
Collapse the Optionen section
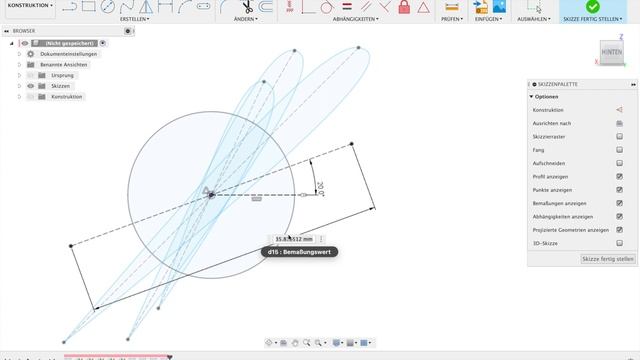(531, 97)
